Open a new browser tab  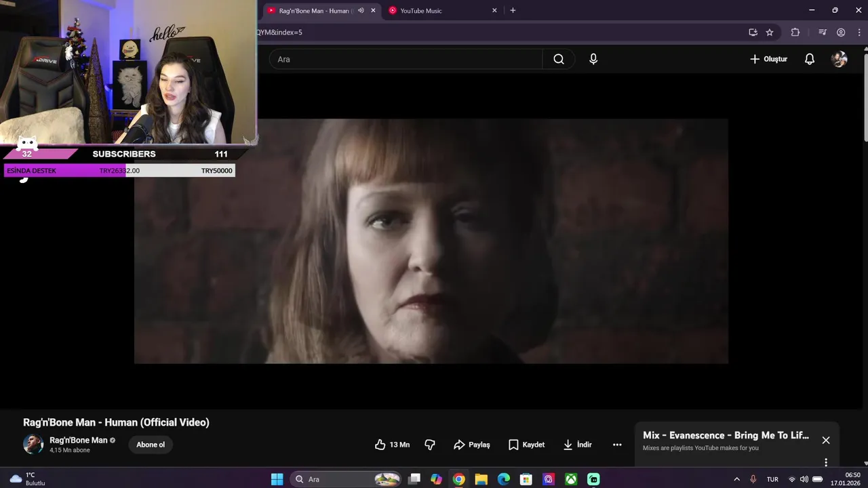513,10
